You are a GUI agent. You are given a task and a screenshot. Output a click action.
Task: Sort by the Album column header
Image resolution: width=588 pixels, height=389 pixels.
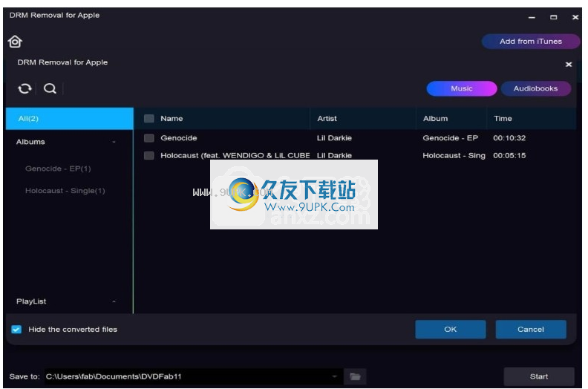435,119
